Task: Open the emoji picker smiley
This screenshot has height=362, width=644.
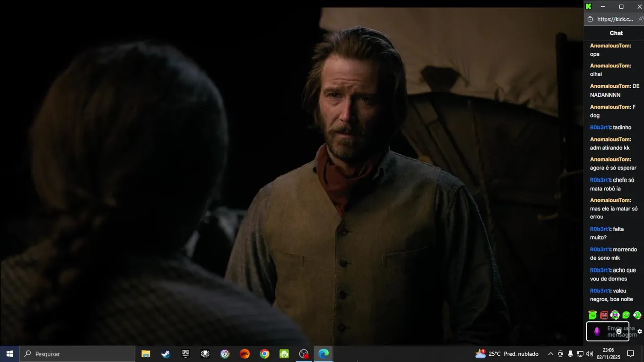Action: point(619,331)
